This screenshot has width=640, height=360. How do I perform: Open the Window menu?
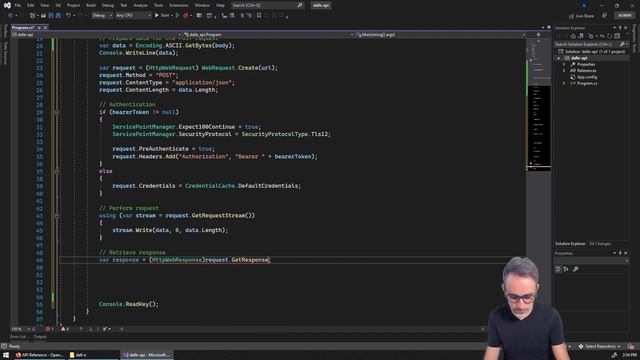click(202, 5)
